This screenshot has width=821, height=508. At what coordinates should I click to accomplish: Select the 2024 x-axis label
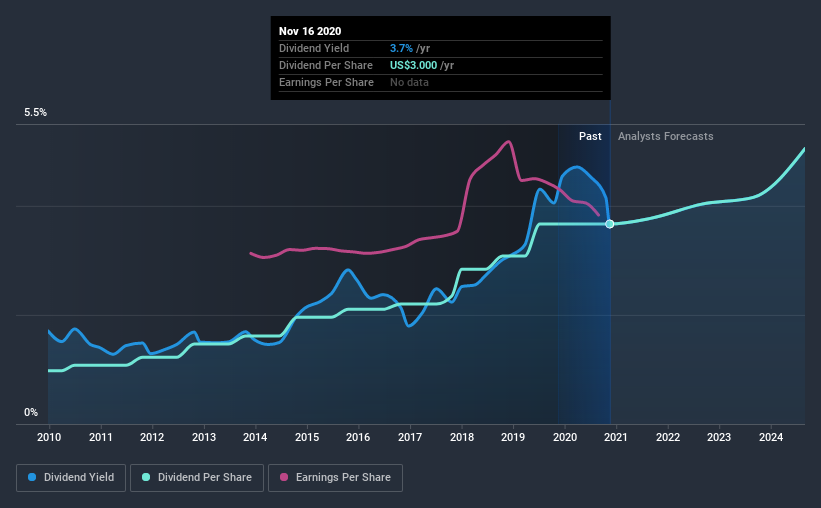coord(771,437)
